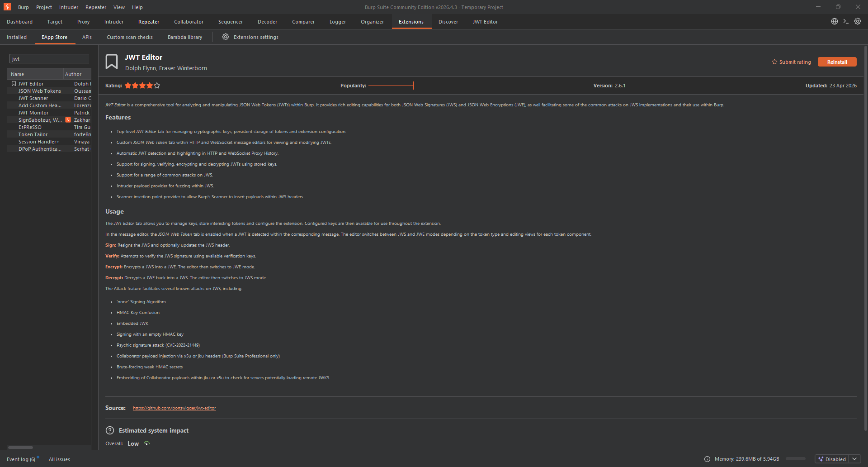Click the BApp search field containing jwt
The width and height of the screenshot is (868, 467).
(49, 59)
